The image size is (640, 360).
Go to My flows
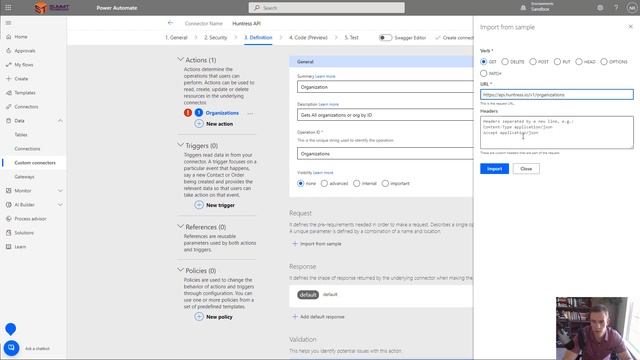click(24, 64)
